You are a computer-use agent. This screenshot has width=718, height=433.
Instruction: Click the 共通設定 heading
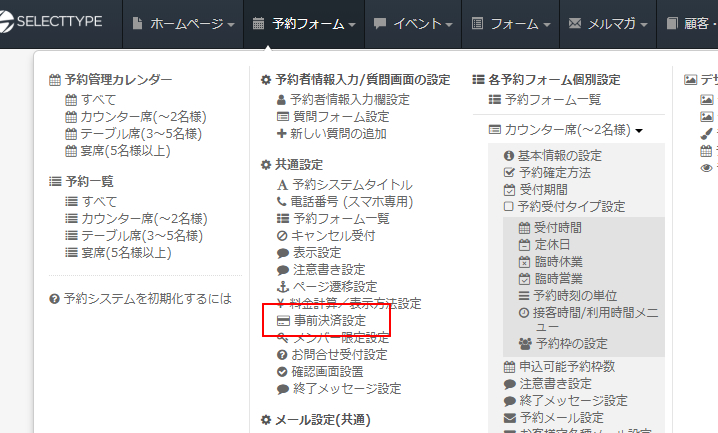[x=292, y=164]
